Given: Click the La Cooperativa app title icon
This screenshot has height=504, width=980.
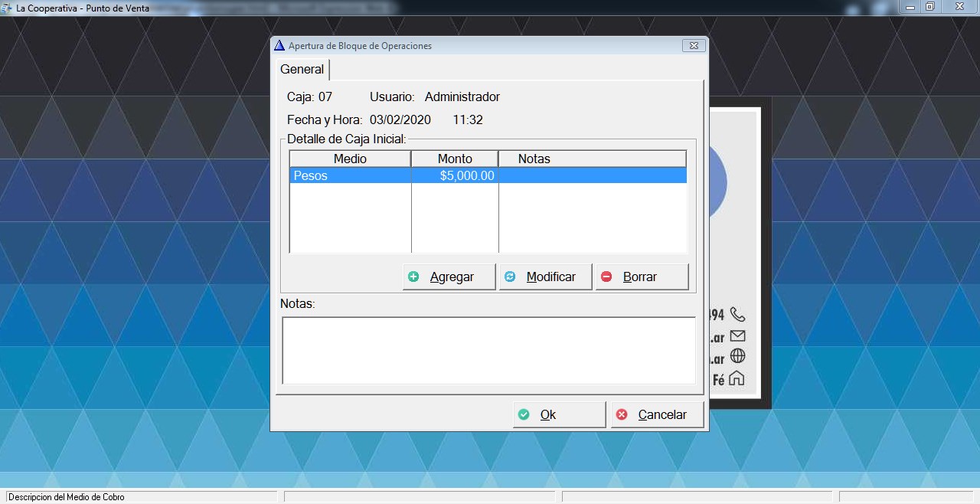Looking at the screenshot, I should pos(8,7).
